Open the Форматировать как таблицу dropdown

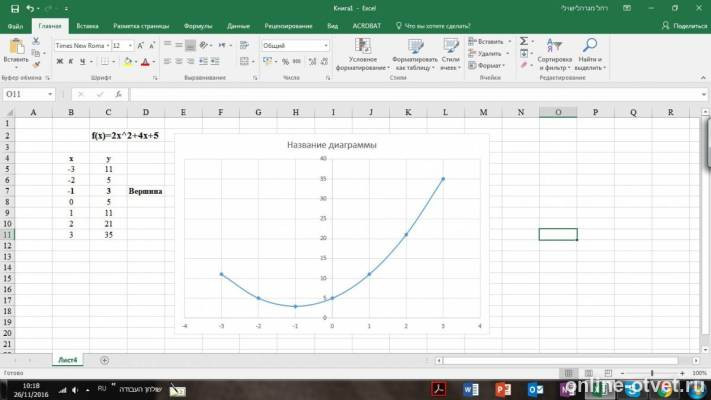pos(414,55)
